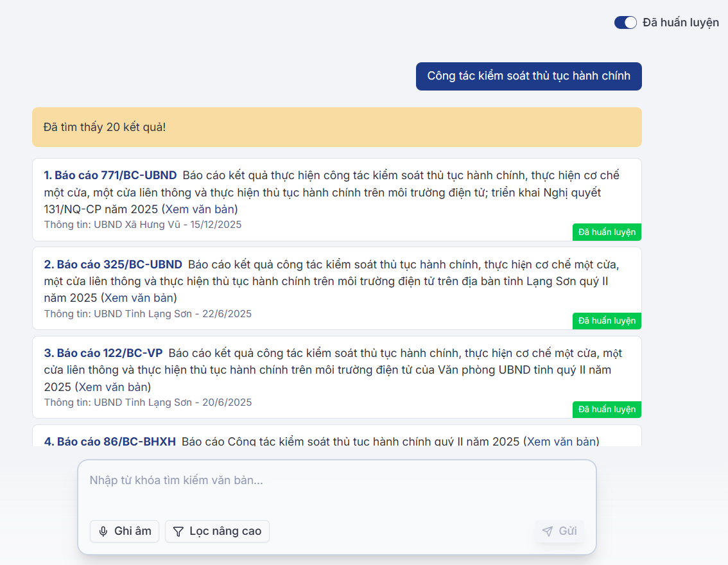728x565 pixels.
Task: Click Xem văn bản for Báo cáo 771/BC-UBND
Action: [200, 209]
